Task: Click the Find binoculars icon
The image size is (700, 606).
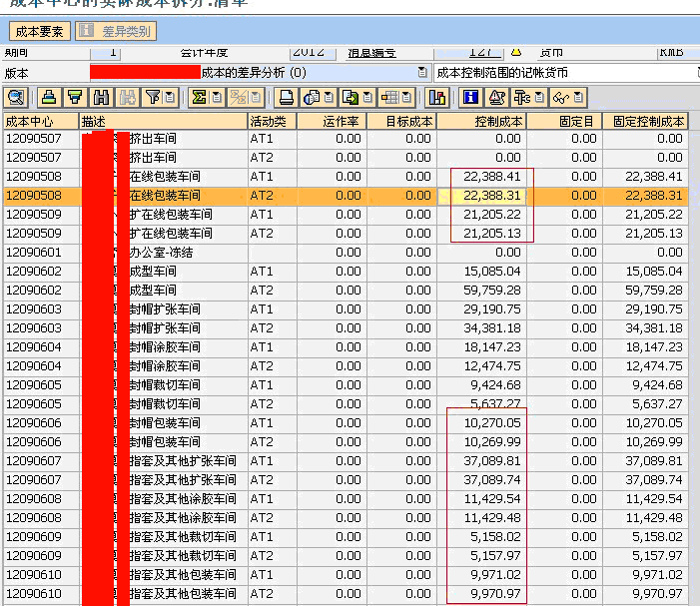Action: [101, 97]
